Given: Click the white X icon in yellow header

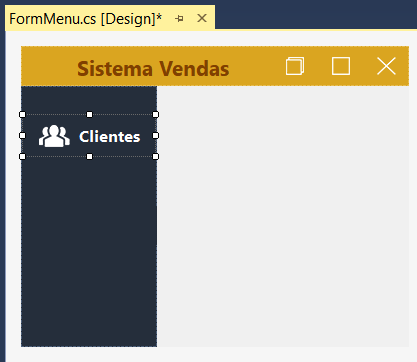Looking at the screenshot, I should [386, 66].
